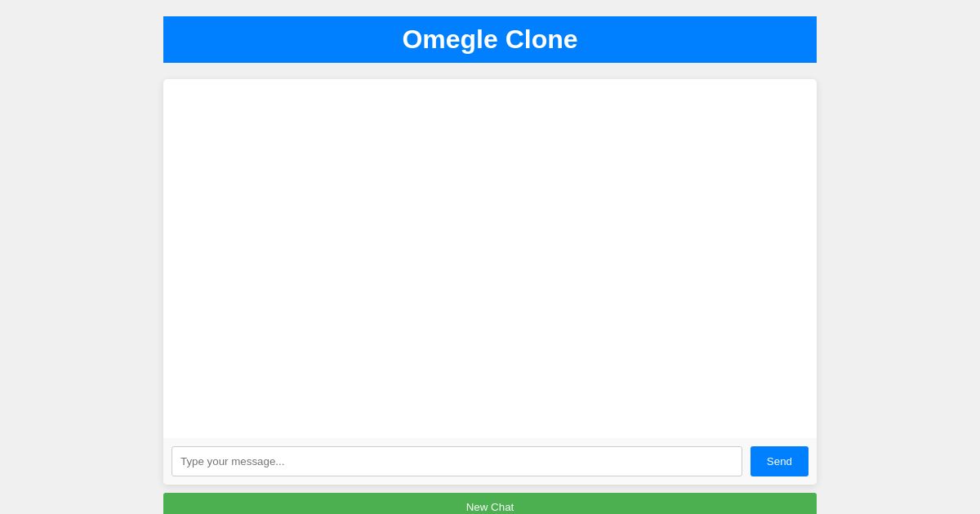Focus the 'Type your message...' text box

coord(457,461)
